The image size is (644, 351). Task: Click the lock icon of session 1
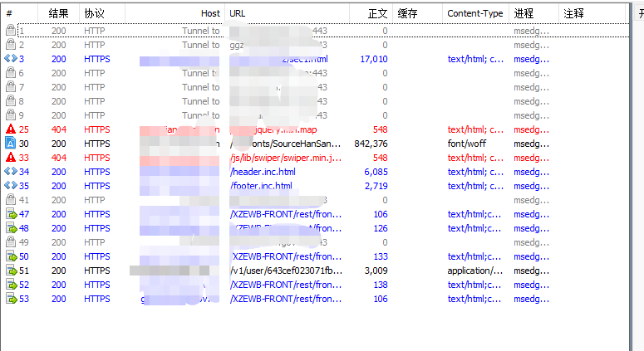(x=11, y=31)
